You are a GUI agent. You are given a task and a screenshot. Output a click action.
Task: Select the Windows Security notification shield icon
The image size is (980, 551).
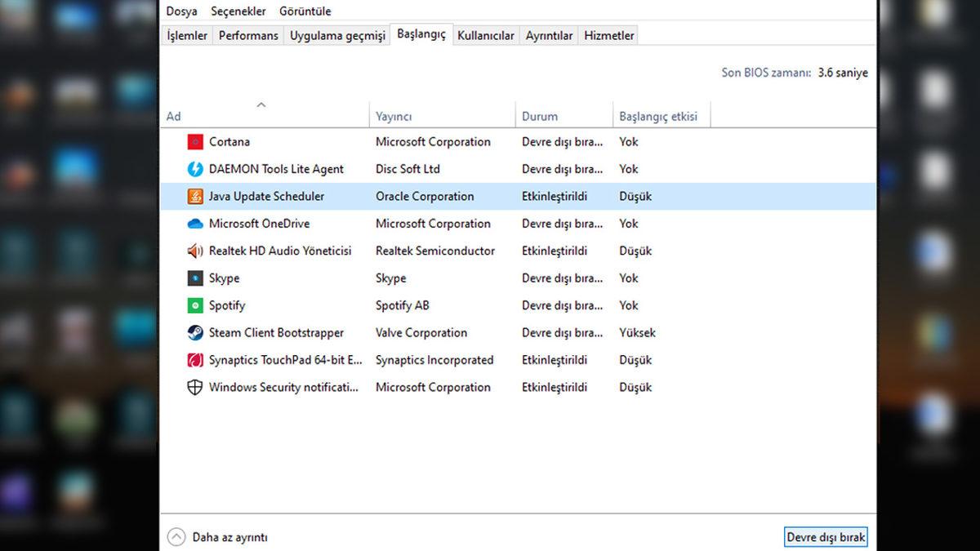194,387
